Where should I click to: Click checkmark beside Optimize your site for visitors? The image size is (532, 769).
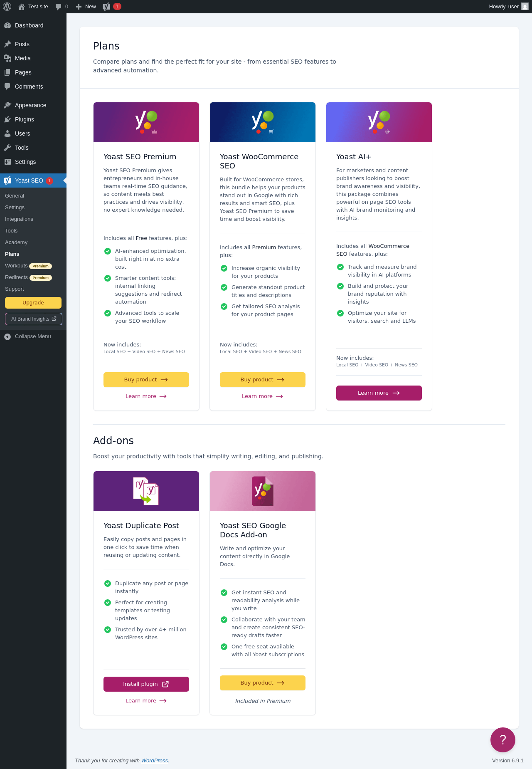point(340,313)
